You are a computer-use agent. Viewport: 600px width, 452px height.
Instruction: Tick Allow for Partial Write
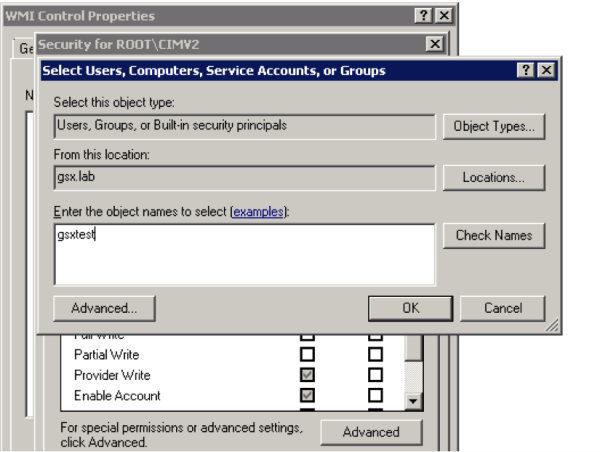pyautogui.click(x=307, y=354)
